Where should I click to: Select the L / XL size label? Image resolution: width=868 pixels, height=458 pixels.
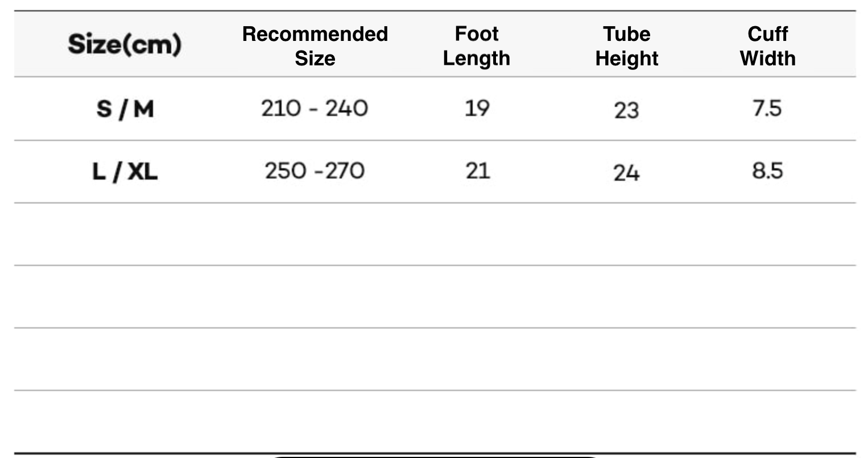(x=125, y=171)
